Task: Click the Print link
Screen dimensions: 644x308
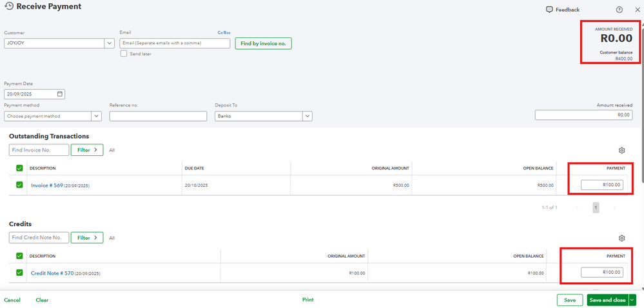Action: tap(308, 300)
